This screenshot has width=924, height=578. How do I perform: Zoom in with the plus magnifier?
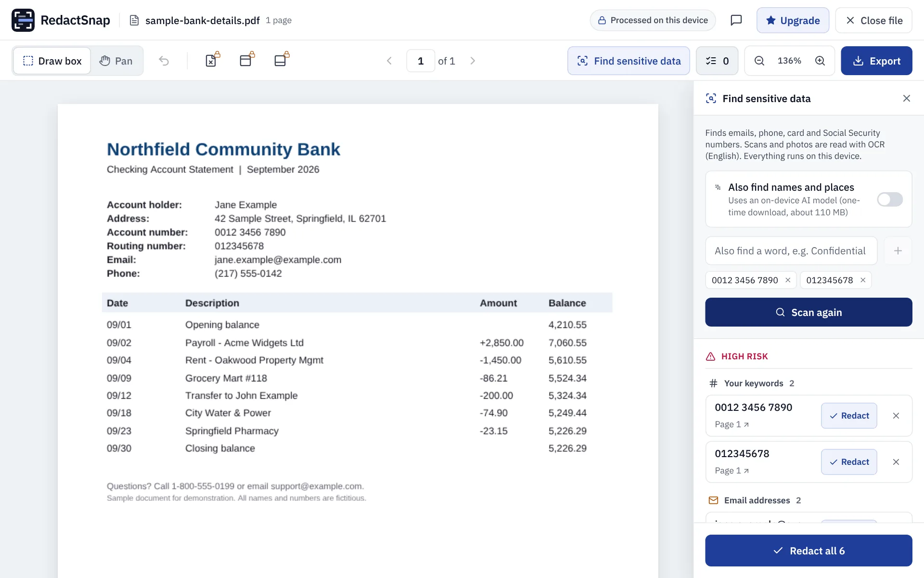[x=820, y=61]
